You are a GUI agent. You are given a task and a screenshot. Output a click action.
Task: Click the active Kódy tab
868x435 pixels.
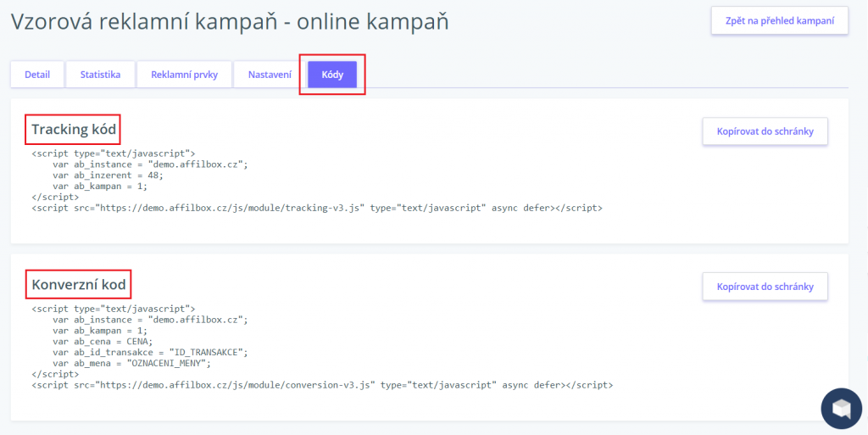click(x=332, y=75)
